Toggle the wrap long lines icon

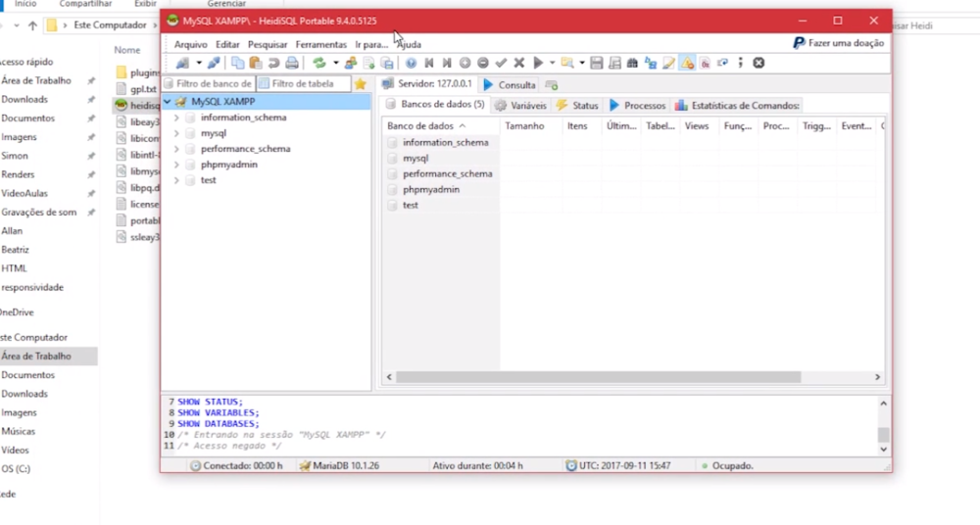pyautogui.click(x=723, y=63)
